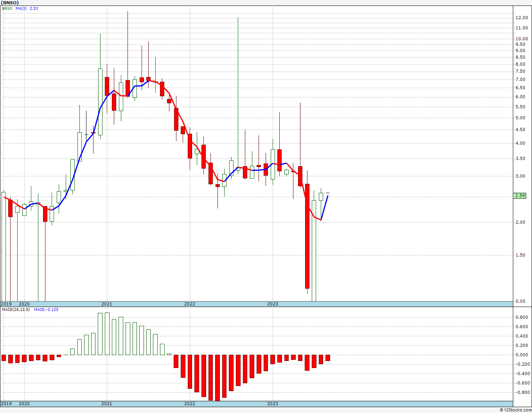532x413 pixels.
Task: Click 2022 on the price chart time axis
Action: 190,304
